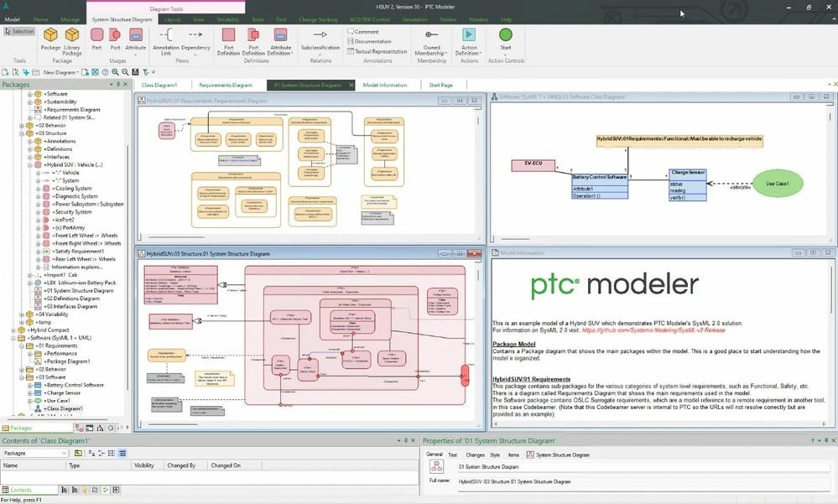Click the help question mark toolbar icon
838x504 pixels.
pos(106,72)
